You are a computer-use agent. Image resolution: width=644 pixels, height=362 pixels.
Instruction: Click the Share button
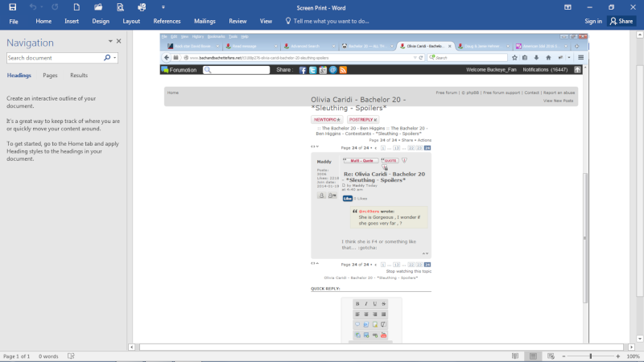621,22
